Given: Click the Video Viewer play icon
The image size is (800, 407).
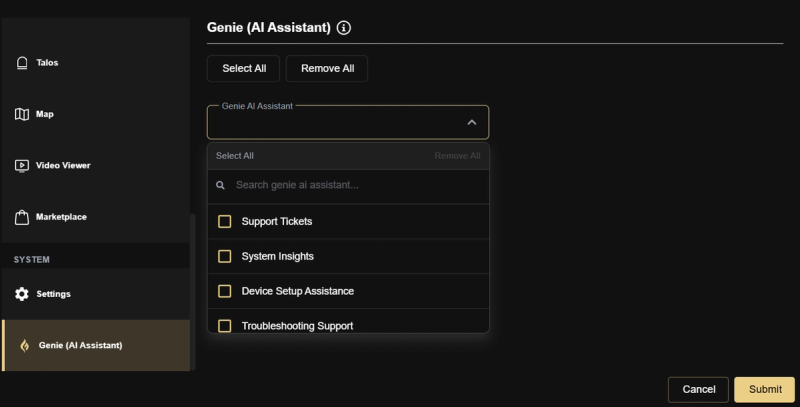Looking at the screenshot, I should (x=22, y=166).
